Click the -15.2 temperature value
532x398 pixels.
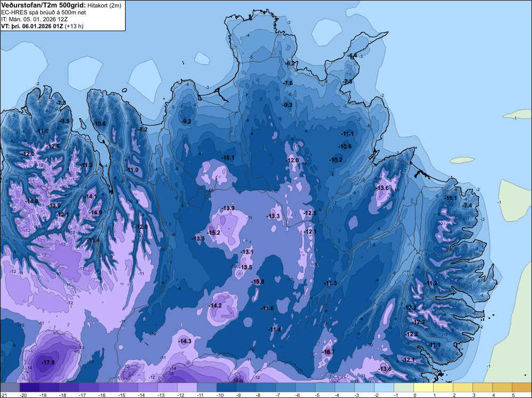(x=214, y=233)
